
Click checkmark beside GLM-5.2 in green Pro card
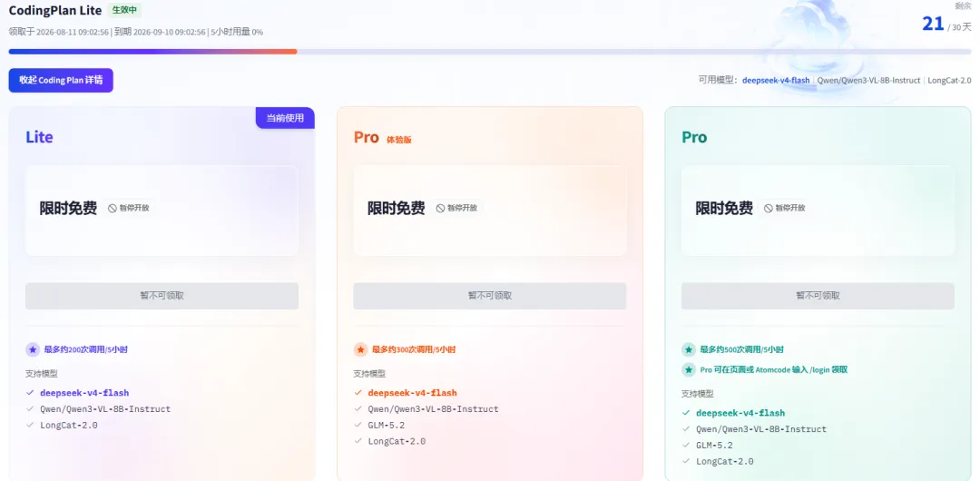[x=686, y=446]
